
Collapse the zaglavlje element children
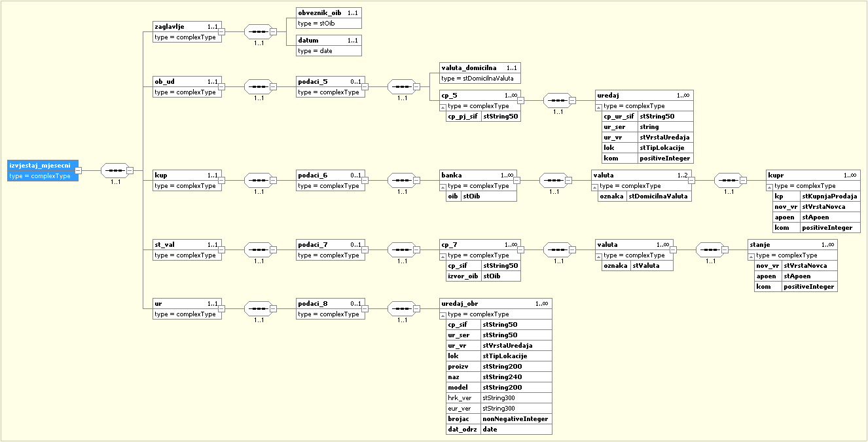coord(222,31)
